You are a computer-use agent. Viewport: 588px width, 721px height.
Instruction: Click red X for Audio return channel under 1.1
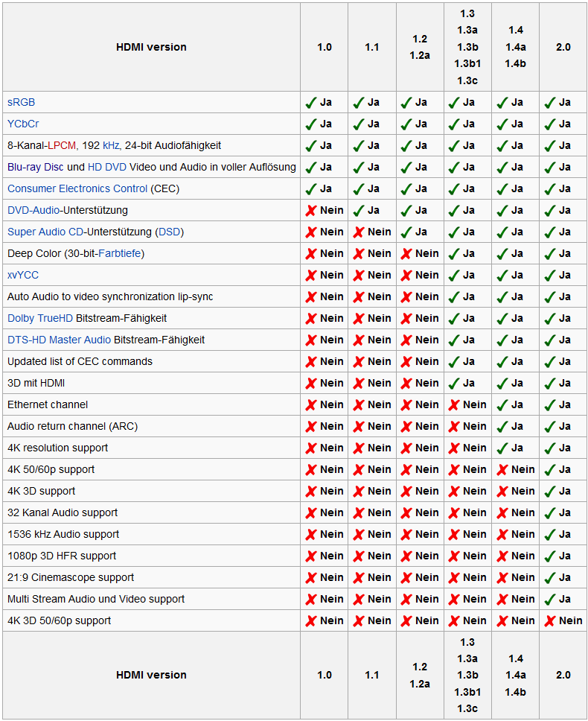359,427
